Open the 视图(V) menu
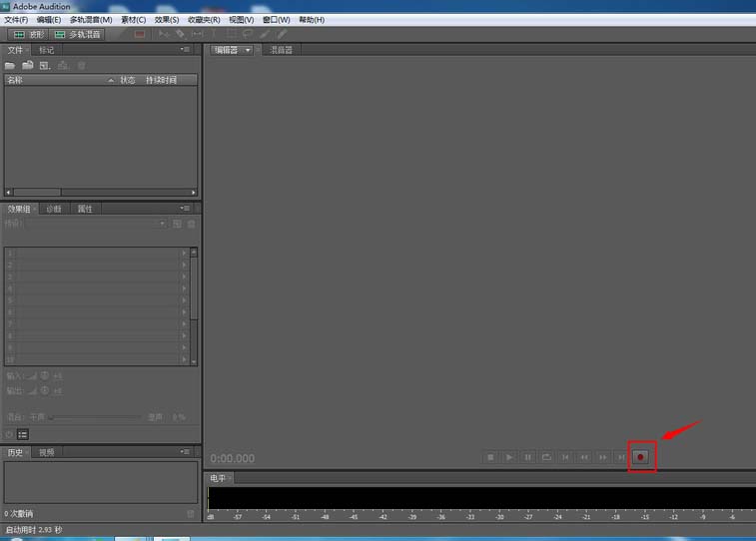Image resolution: width=756 pixels, height=541 pixels. click(241, 20)
